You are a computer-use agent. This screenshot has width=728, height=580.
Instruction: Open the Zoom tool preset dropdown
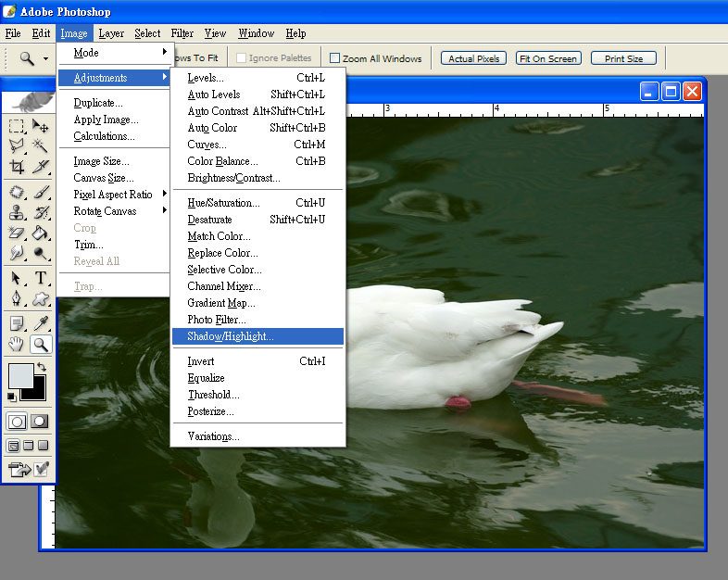45,58
